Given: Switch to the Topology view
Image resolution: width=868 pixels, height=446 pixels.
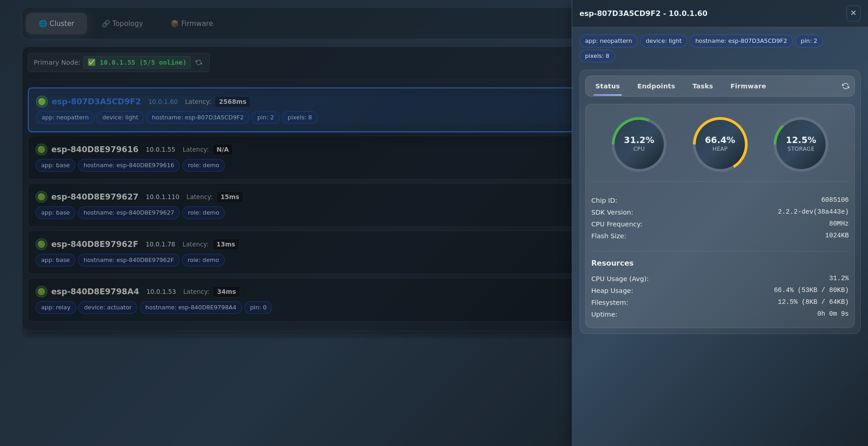Looking at the screenshot, I should 122,24.
